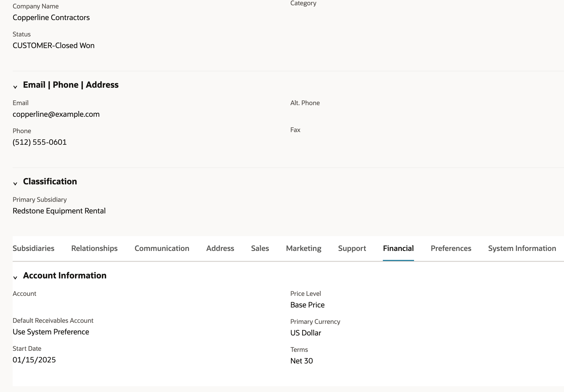Click the Terms field label

(299, 349)
